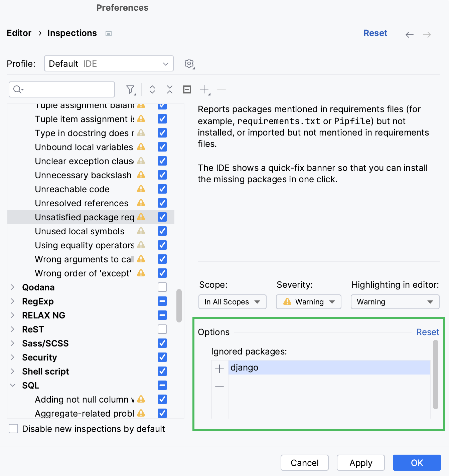The image size is (449, 476).
Task: Open the Severity Warning dropdown
Action: tap(308, 302)
